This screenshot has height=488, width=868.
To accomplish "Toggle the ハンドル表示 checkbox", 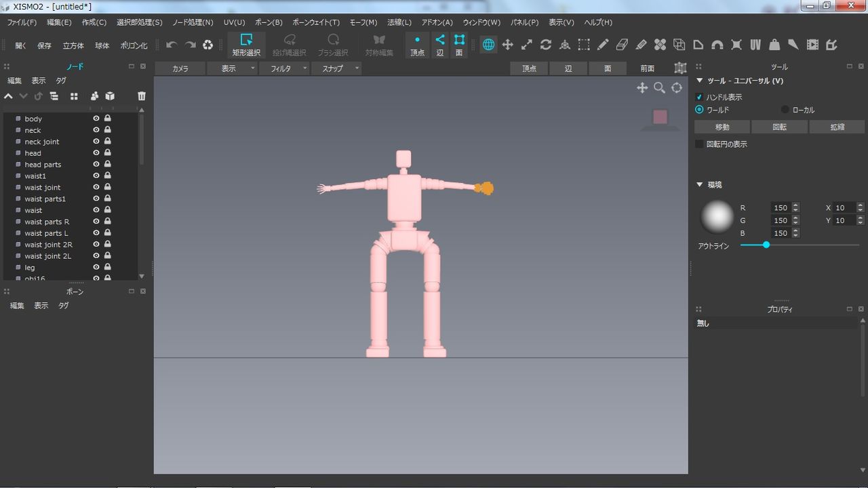I will tap(699, 97).
